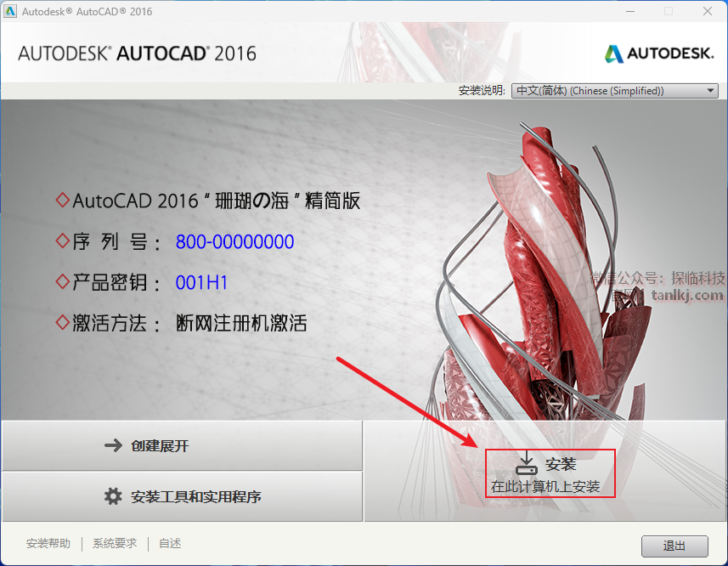Click the Autodesk logo at top right
728x566 pixels.
[659, 54]
